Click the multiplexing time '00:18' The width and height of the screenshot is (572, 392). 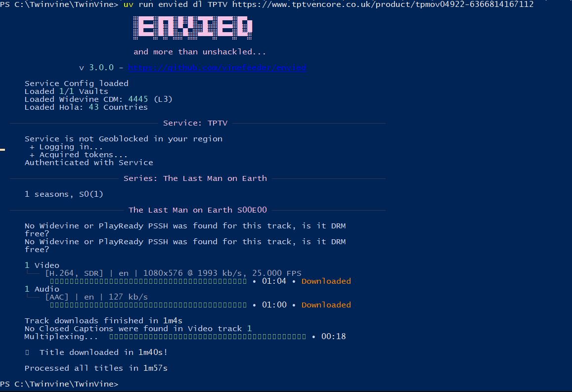tap(333, 337)
